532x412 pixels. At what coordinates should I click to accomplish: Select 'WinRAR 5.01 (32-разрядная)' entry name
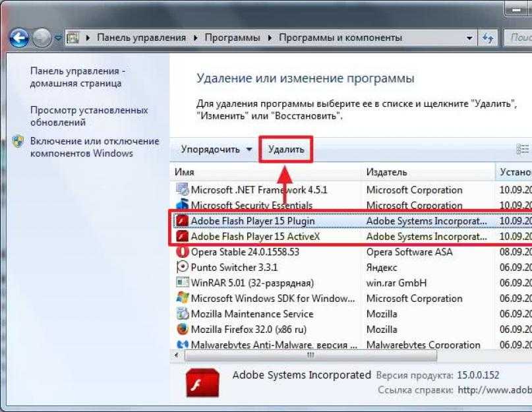[252, 283]
